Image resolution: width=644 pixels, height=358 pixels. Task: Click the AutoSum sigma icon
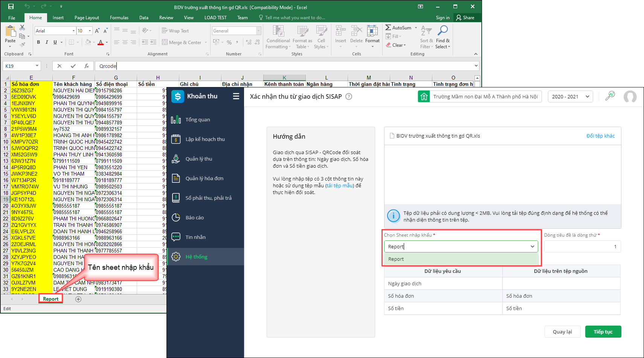coord(388,28)
